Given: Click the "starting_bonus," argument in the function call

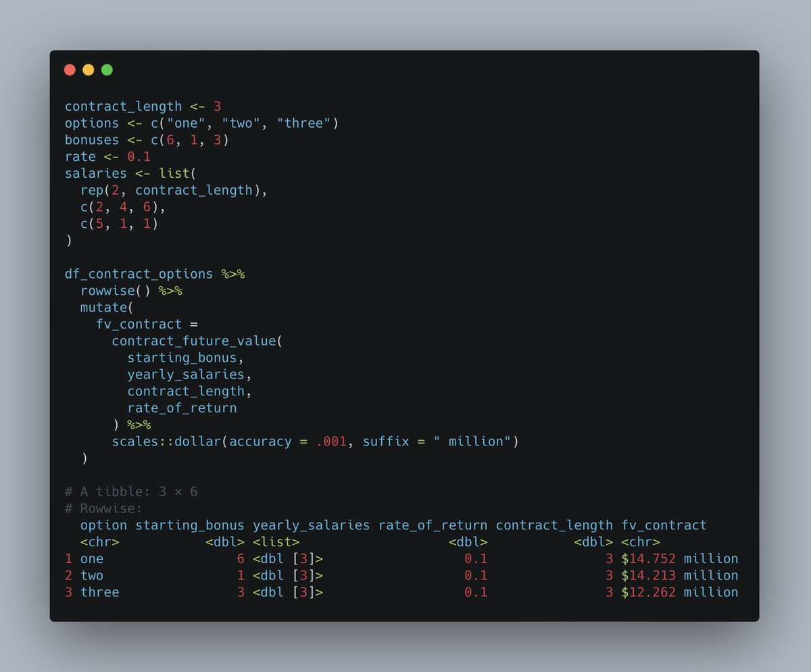Looking at the screenshot, I should click(x=186, y=358).
